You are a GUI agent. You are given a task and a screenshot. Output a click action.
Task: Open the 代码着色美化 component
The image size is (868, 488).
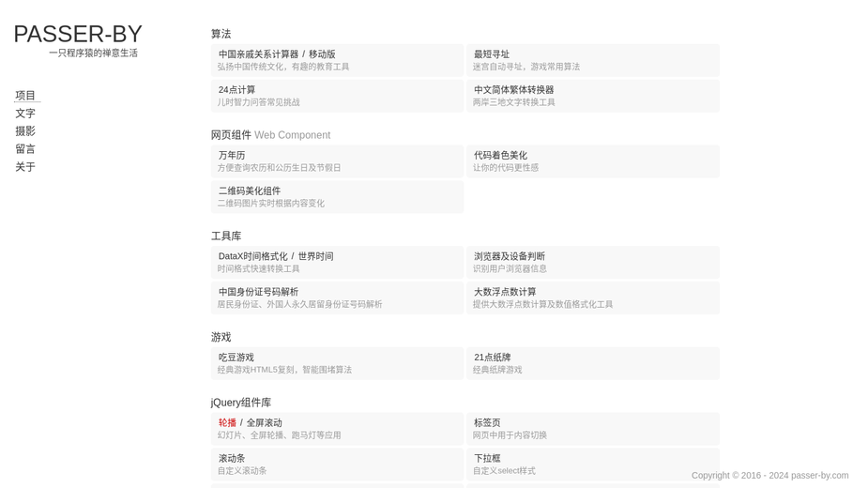click(593, 161)
